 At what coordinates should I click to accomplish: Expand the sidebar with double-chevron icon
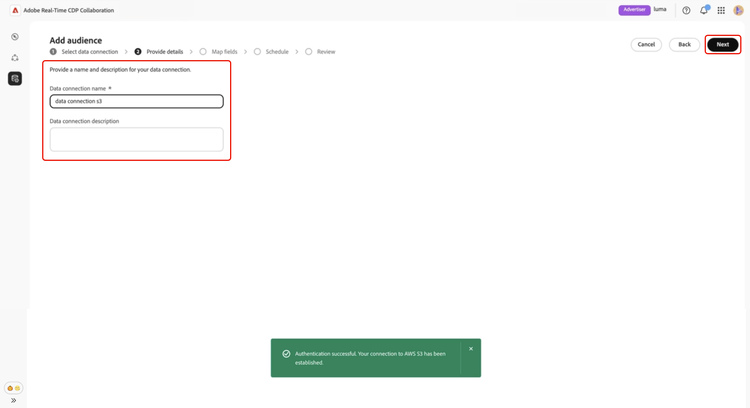(x=13, y=400)
